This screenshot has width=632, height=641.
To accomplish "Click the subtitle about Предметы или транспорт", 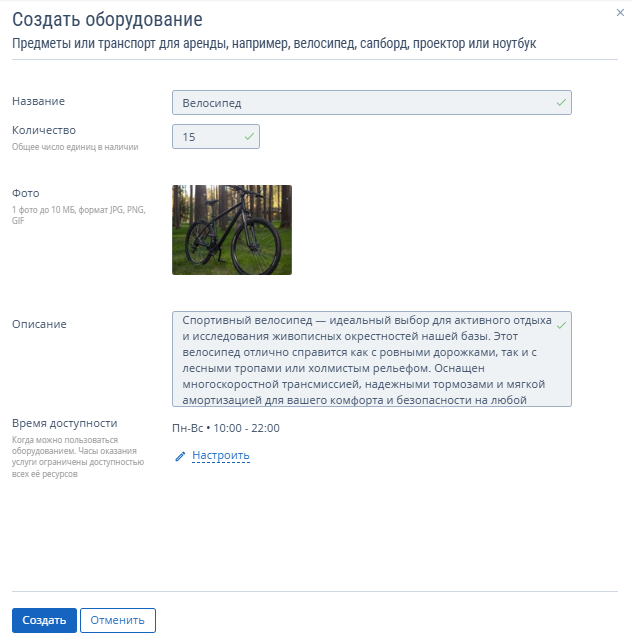I will point(274,43).
